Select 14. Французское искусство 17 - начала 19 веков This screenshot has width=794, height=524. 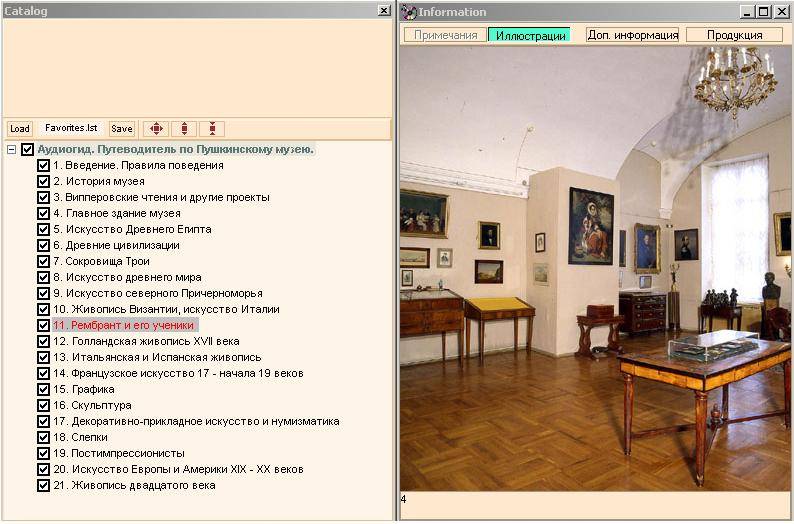(178, 373)
